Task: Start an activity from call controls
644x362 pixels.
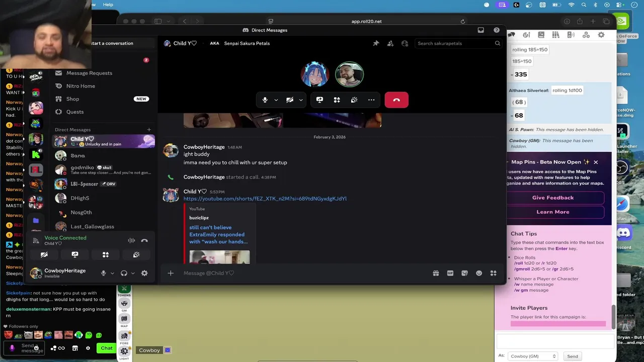Action: pyautogui.click(x=337, y=100)
